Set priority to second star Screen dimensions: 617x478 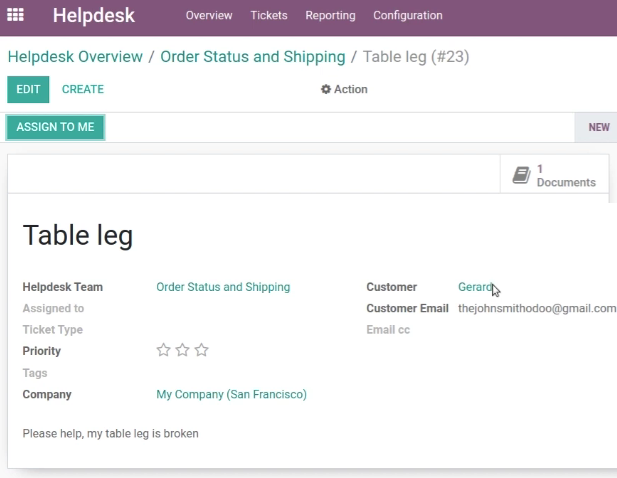[x=182, y=350]
